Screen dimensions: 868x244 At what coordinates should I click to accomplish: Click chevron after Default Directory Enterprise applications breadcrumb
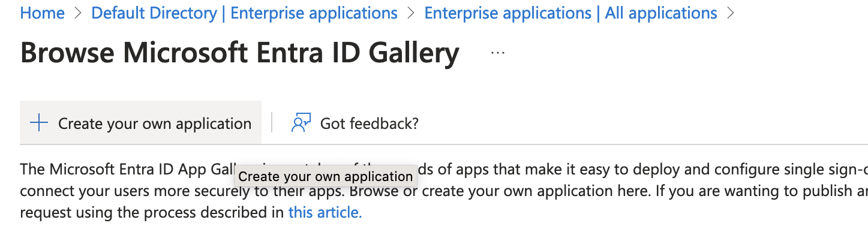(411, 13)
